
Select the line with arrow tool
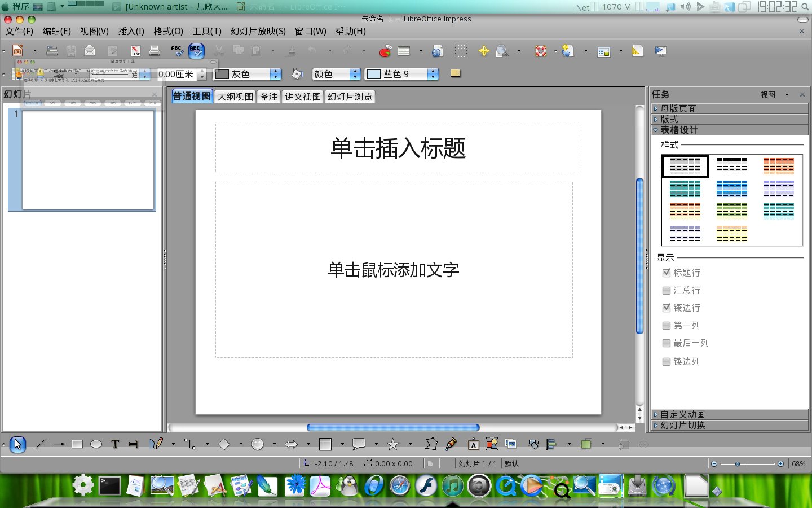click(59, 444)
